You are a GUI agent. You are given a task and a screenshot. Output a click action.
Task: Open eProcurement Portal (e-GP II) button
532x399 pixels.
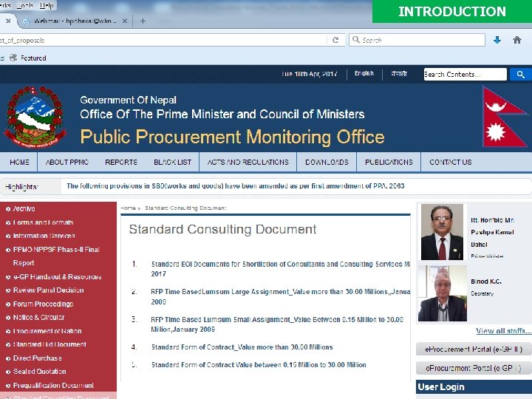pos(474,349)
